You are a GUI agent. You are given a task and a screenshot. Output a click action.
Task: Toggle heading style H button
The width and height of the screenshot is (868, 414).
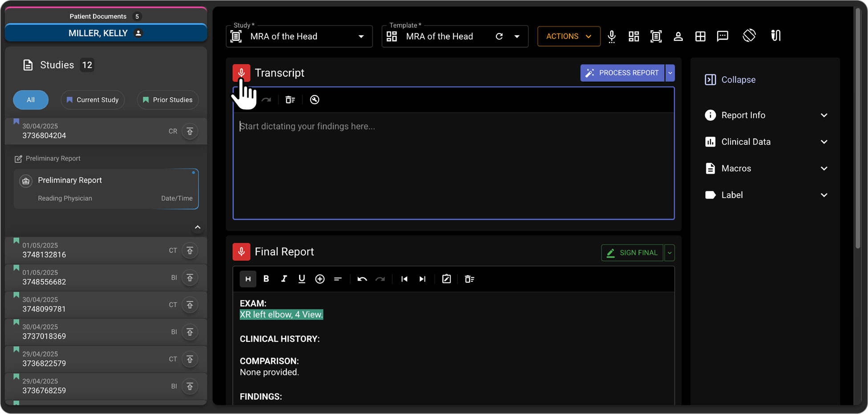click(x=248, y=279)
